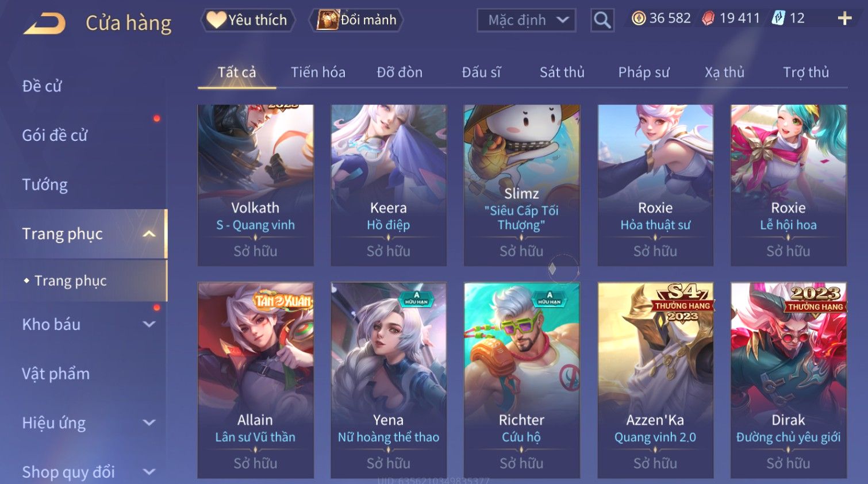The height and width of the screenshot is (484, 868).
Task: Expand the Hiệu ứng sidebar section
Action: (x=149, y=423)
